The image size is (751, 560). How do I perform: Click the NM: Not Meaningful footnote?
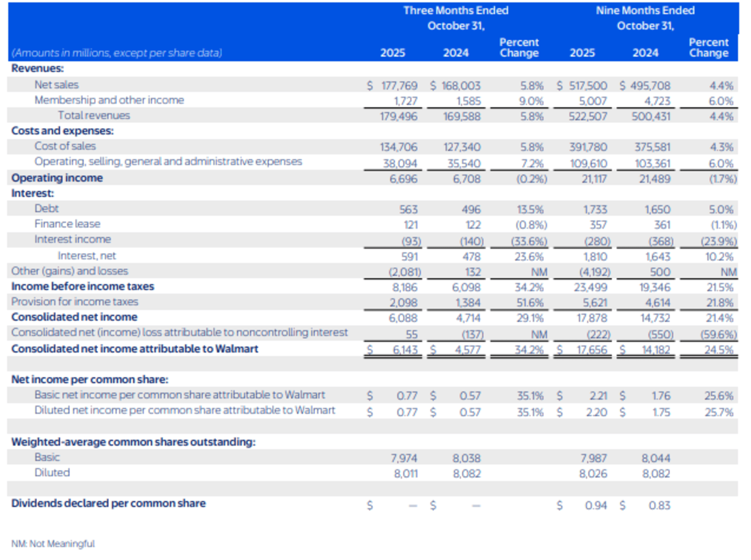(53, 544)
